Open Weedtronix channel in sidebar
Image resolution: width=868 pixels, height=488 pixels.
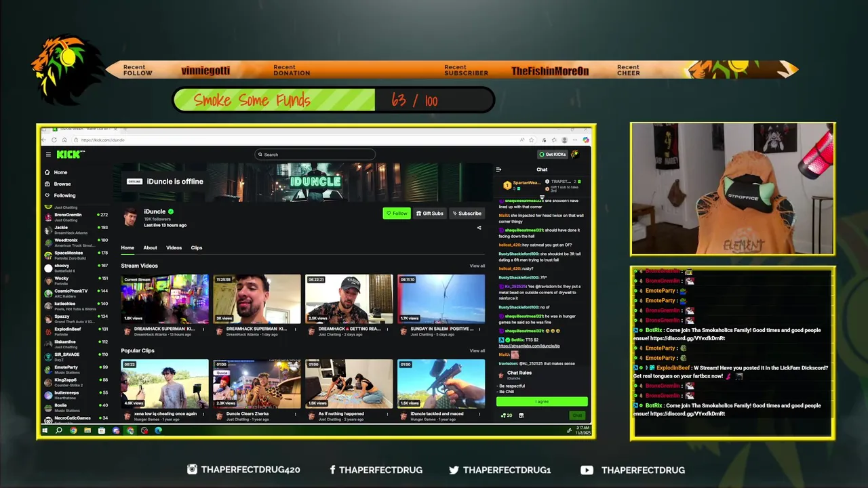tap(76, 243)
